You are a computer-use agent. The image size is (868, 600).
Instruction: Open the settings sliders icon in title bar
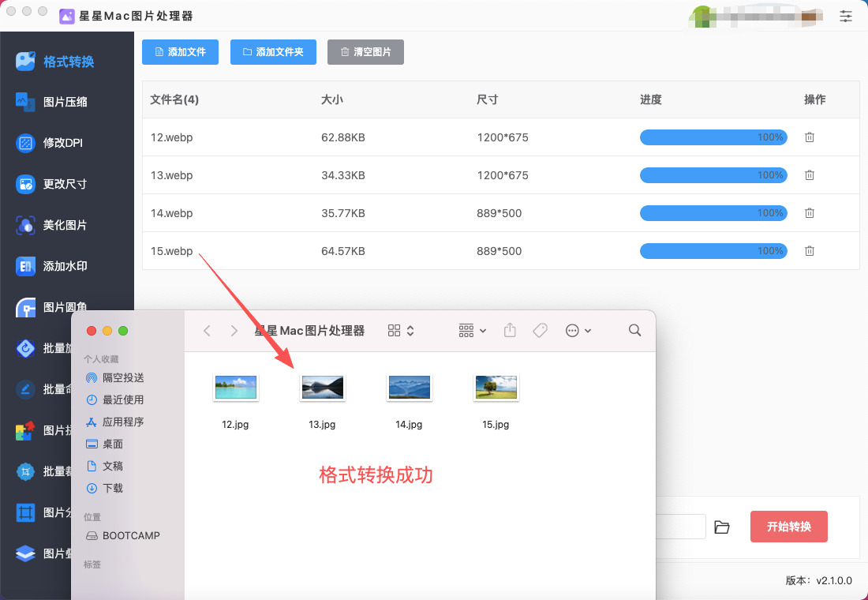[846, 16]
